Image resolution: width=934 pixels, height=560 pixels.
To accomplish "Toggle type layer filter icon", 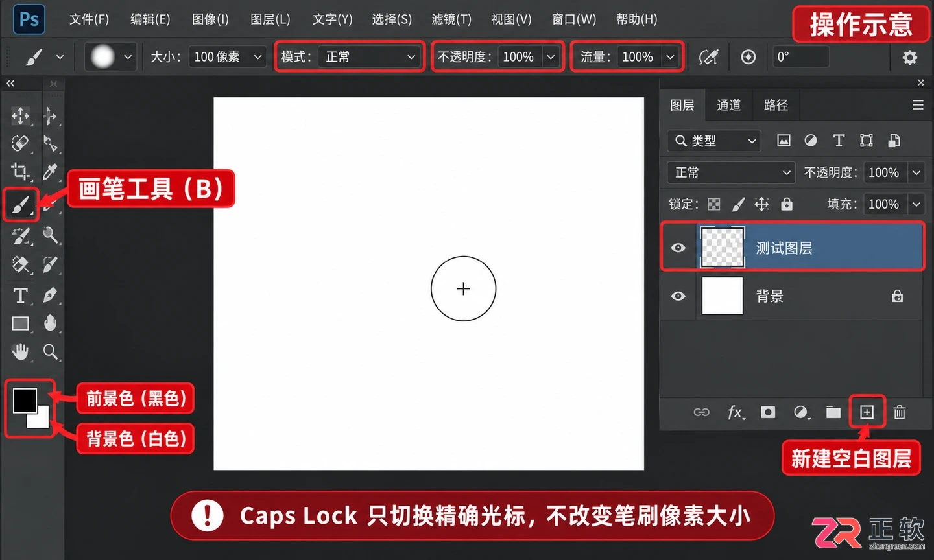I will 839,141.
